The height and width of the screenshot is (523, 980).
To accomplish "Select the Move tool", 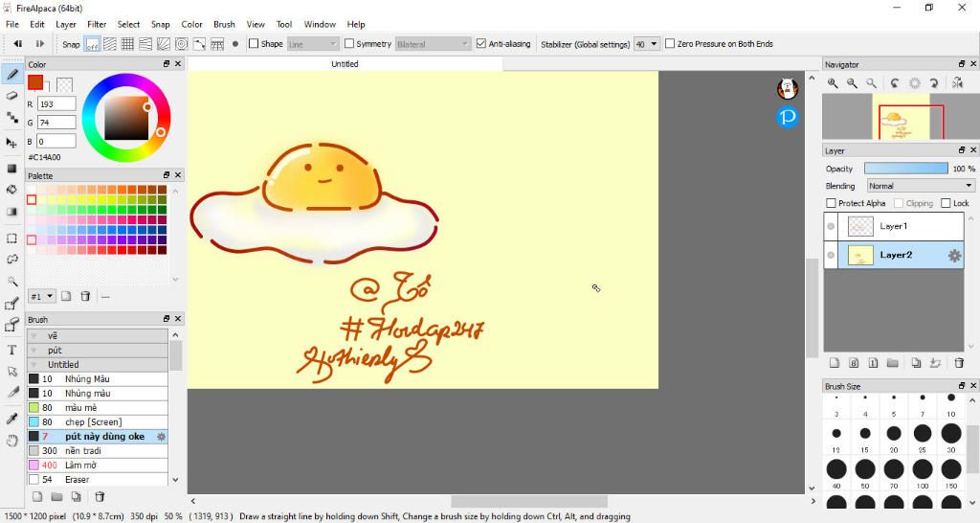I will 11,143.
